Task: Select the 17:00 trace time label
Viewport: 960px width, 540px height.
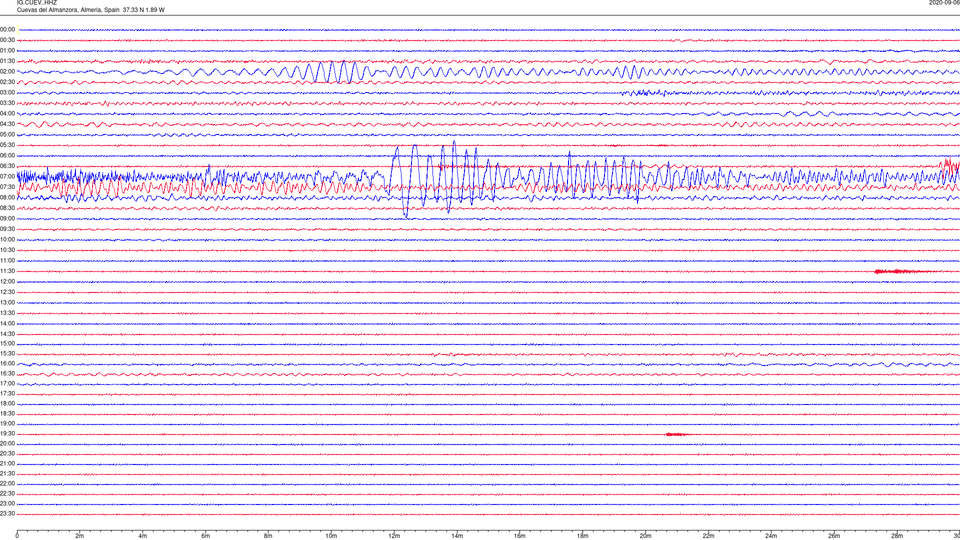Action: (x=8, y=384)
